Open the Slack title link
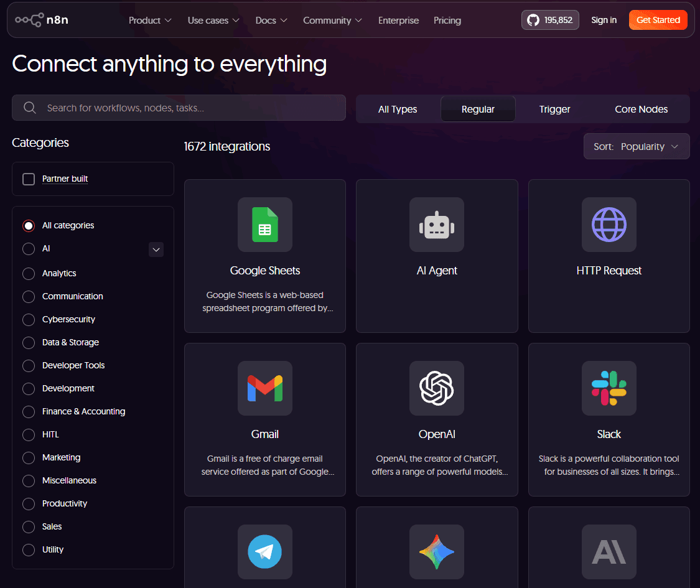 point(609,434)
